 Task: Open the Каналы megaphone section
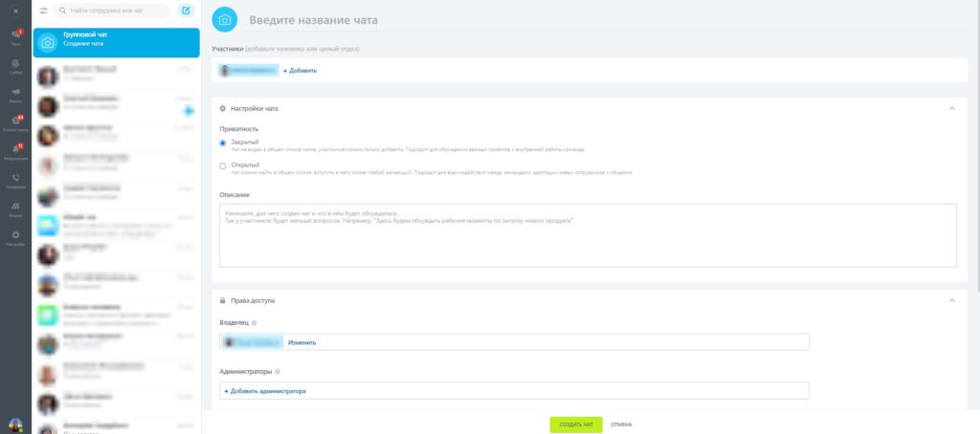pyautogui.click(x=15, y=95)
